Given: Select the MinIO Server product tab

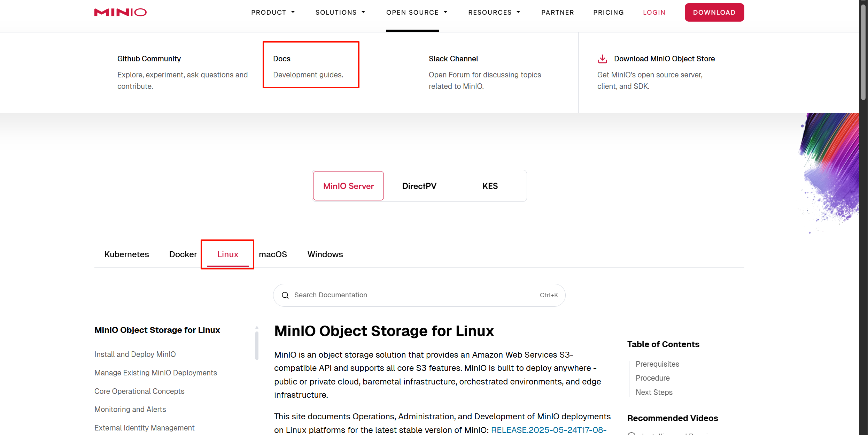Looking at the screenshot, I should click(x=348, y=186).
